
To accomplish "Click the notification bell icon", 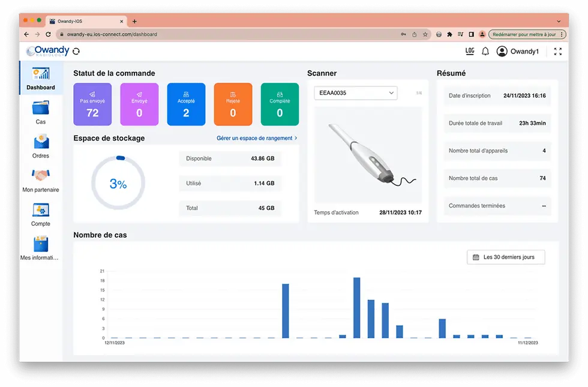I will (485, 52).
